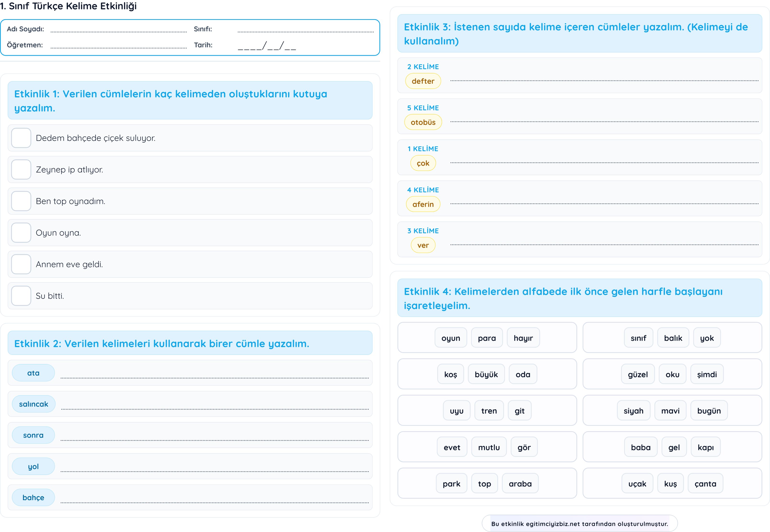The image size is (770, 532).
Task: Select the word 'hayır' in Etkinlik 4
Action: click(x=523, y=338)
